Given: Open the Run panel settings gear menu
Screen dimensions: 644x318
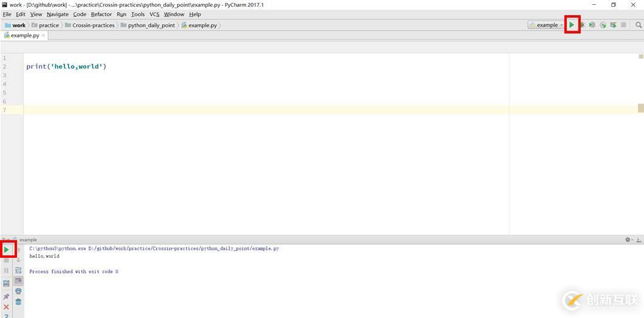Looking at the screenshot, I should coord(628,240).
